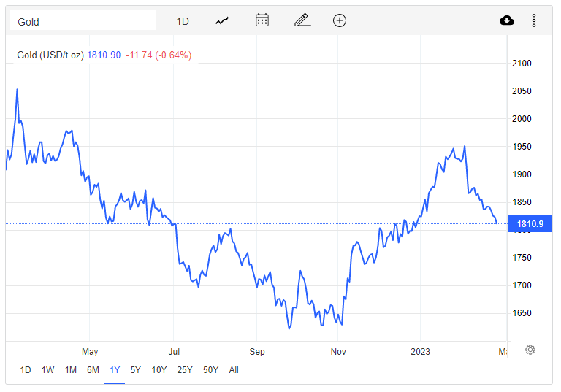Select the 25Y time range
The image size is (561, 392).
[x=185, y=370]
